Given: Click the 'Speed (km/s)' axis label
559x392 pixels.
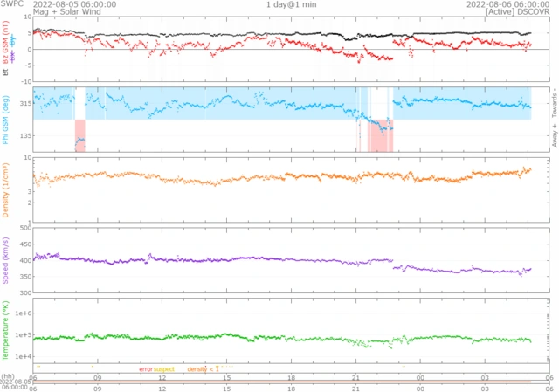Looking at the screenshot, I should tap(5, 260).
